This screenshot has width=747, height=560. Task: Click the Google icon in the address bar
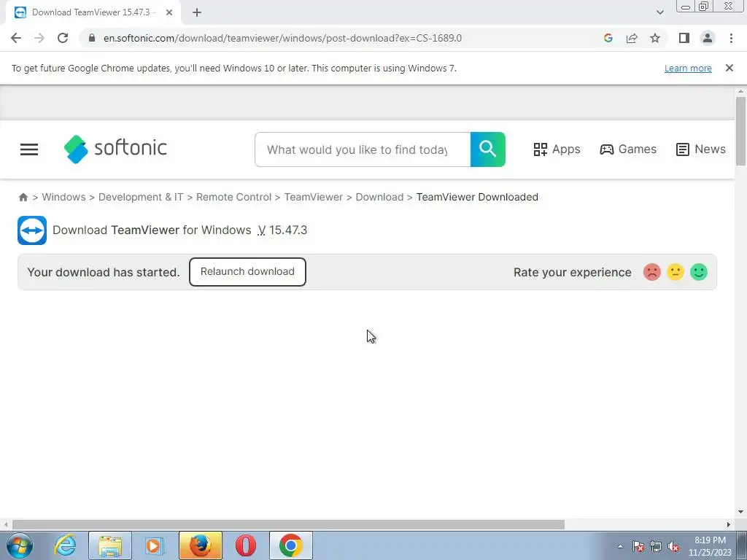(608, 38)
